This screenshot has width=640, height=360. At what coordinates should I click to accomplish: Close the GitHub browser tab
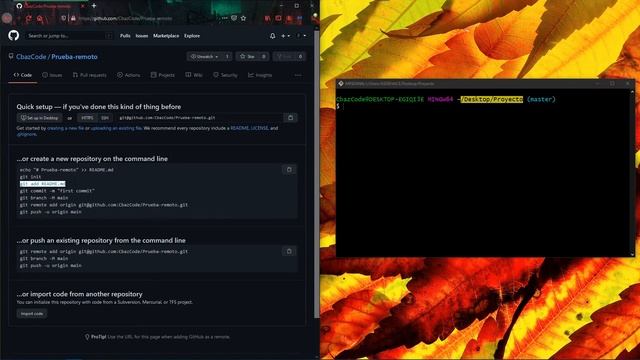click(82, 6)
